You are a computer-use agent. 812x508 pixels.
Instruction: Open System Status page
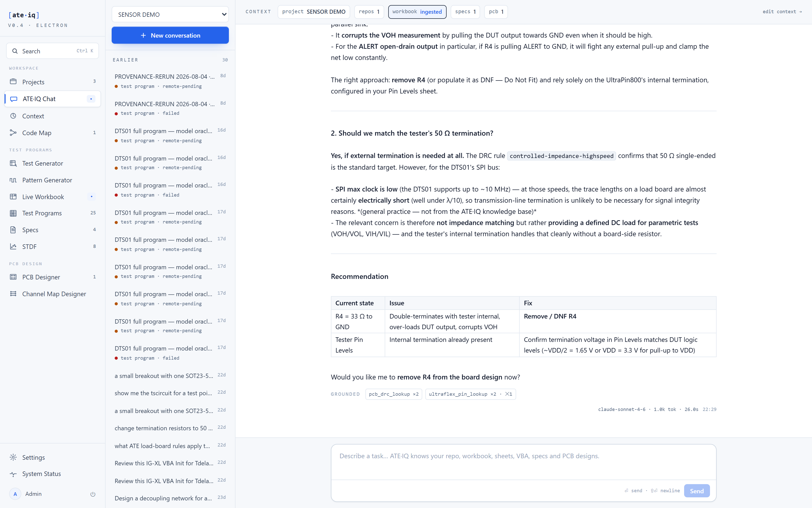(52, 474)
